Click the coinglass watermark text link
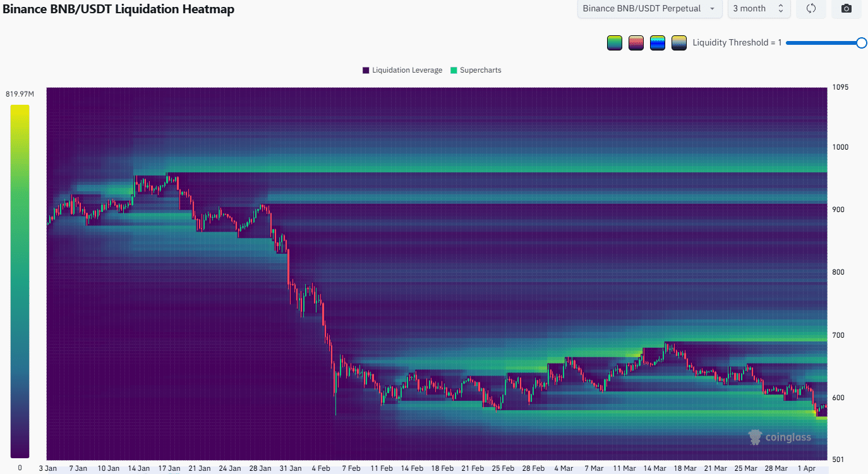This screenshot has width=868, height=474. pyautogui.click(x=788, y=437)
